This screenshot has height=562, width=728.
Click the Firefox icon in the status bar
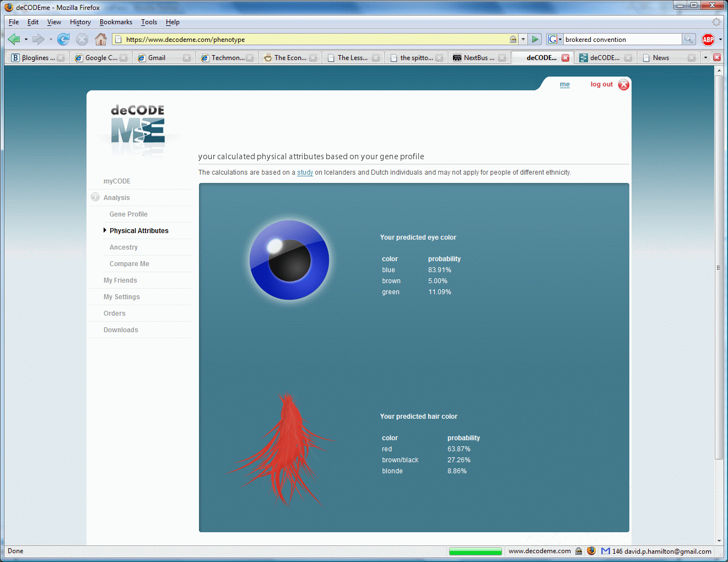click(591, 551)
